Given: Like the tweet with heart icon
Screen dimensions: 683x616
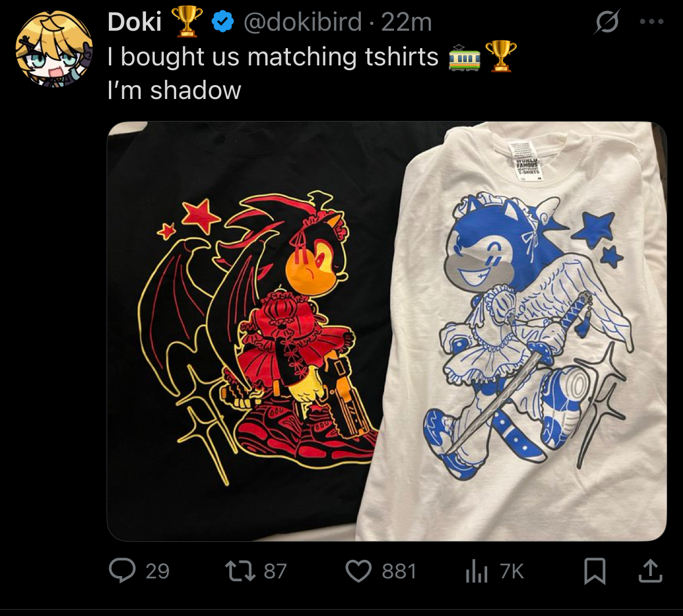Looking at the screenshot, I should pyautogui.click(x=359, y=571).
